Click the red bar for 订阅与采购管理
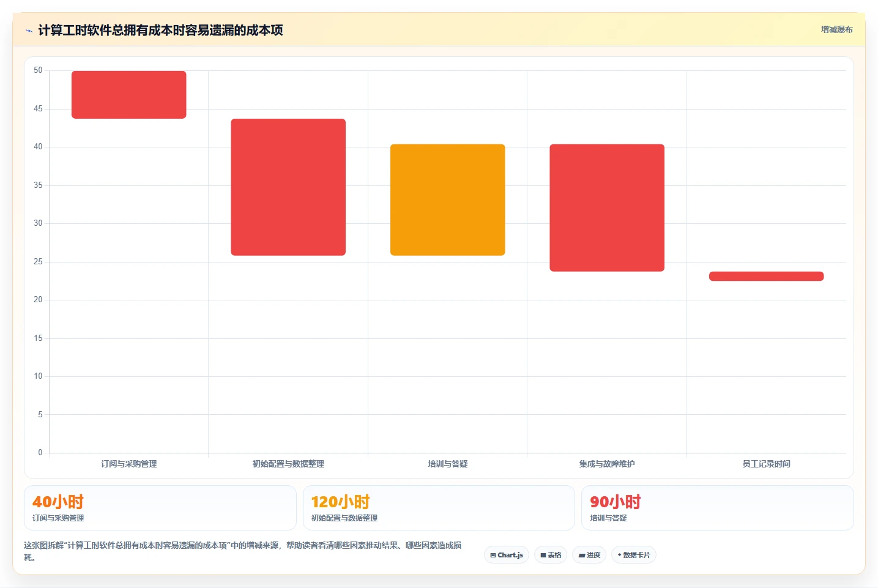Viewport: 878px width, 588px height. click(129, 95)
